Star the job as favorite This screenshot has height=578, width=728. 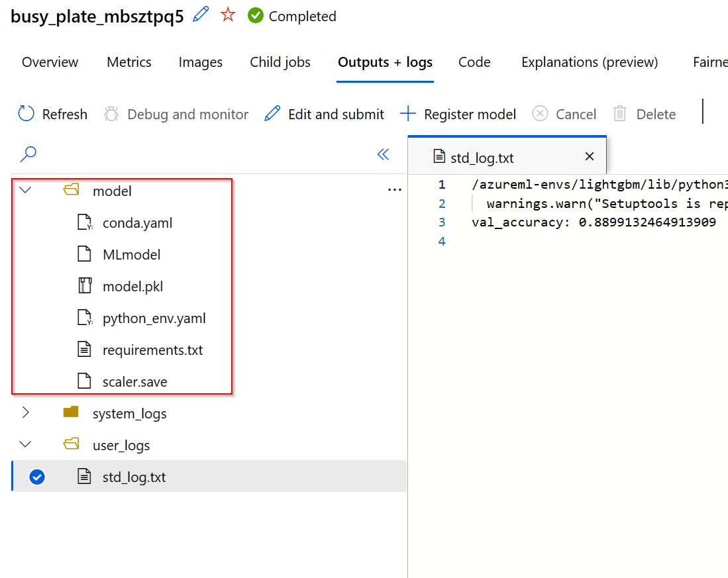click(x=228, y=15)
